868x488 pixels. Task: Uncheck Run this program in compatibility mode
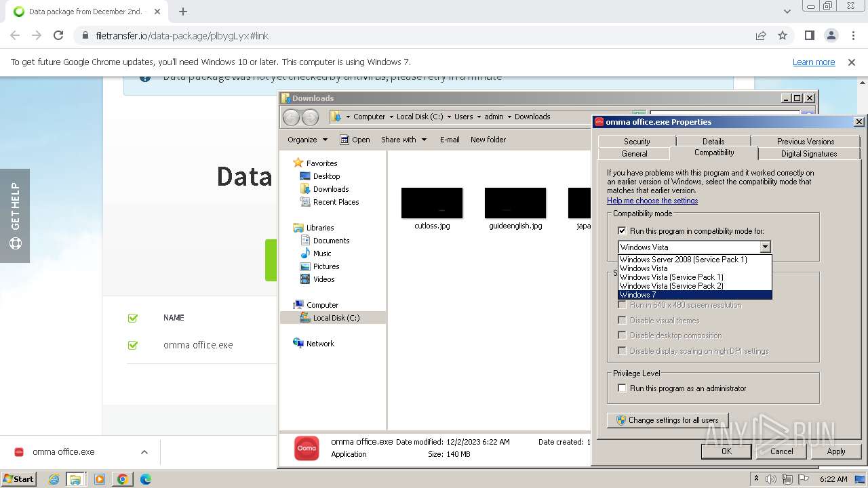(x=622, y=231)
